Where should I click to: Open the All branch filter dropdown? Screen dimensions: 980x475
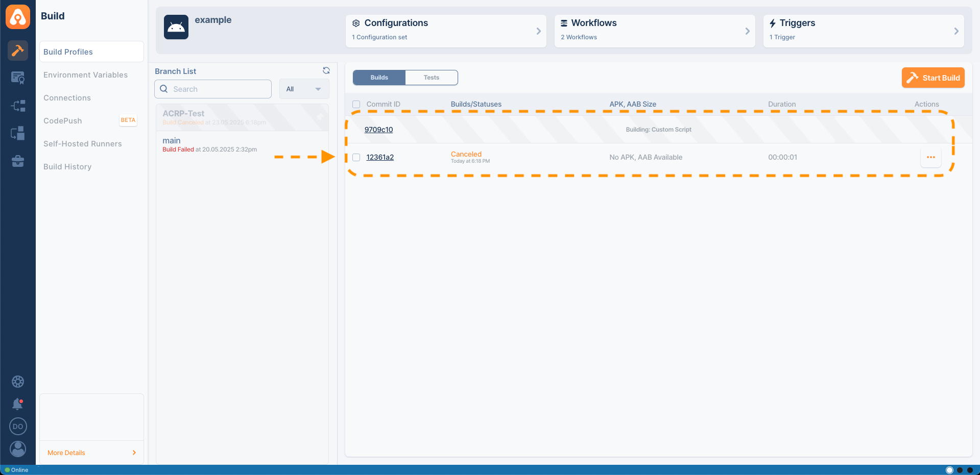304,89
